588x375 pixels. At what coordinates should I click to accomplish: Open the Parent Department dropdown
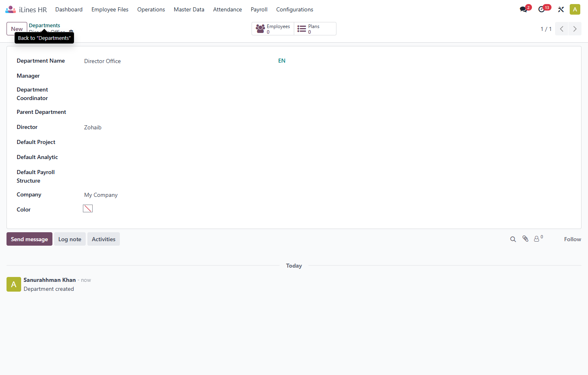click(185, 112)
